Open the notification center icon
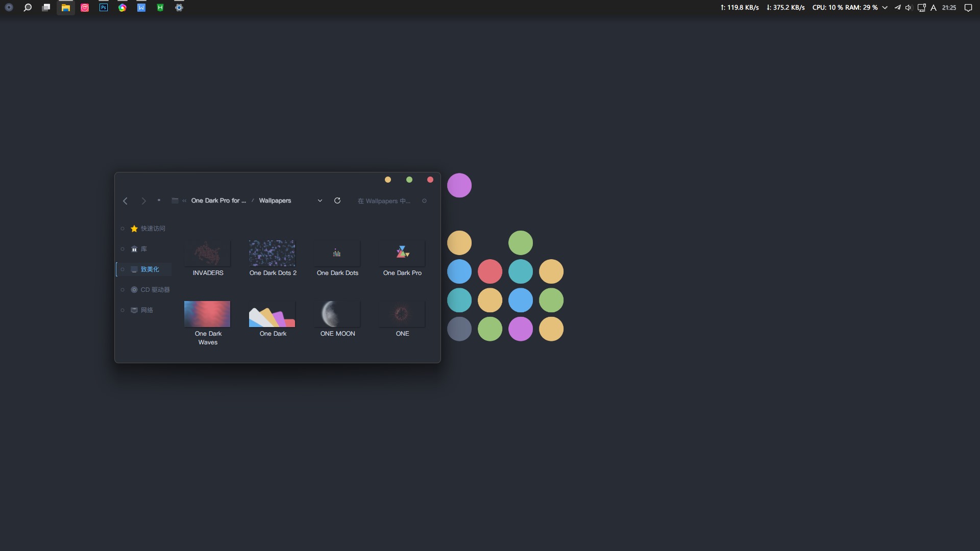 click(968, 8)
